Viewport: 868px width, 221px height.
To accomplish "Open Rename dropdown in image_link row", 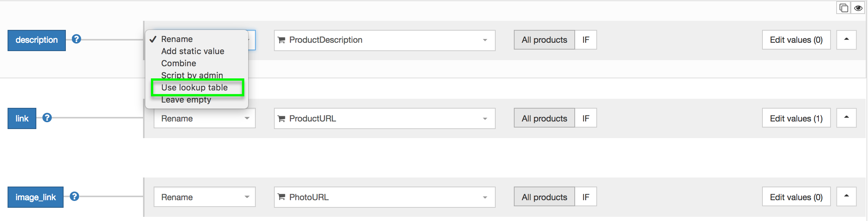I will (204, 197).
